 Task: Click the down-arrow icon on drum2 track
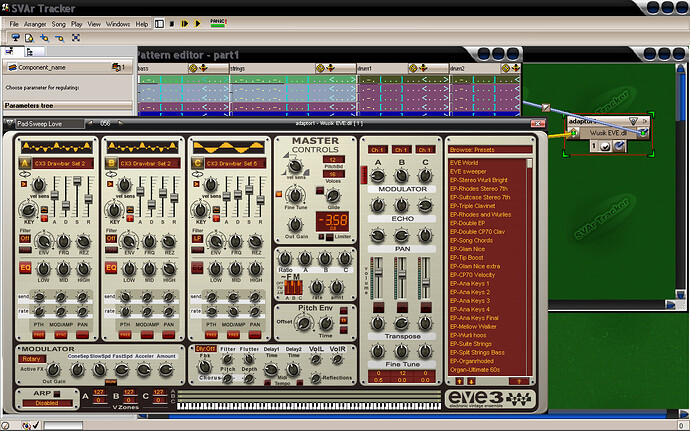click(x=515, y=68)
